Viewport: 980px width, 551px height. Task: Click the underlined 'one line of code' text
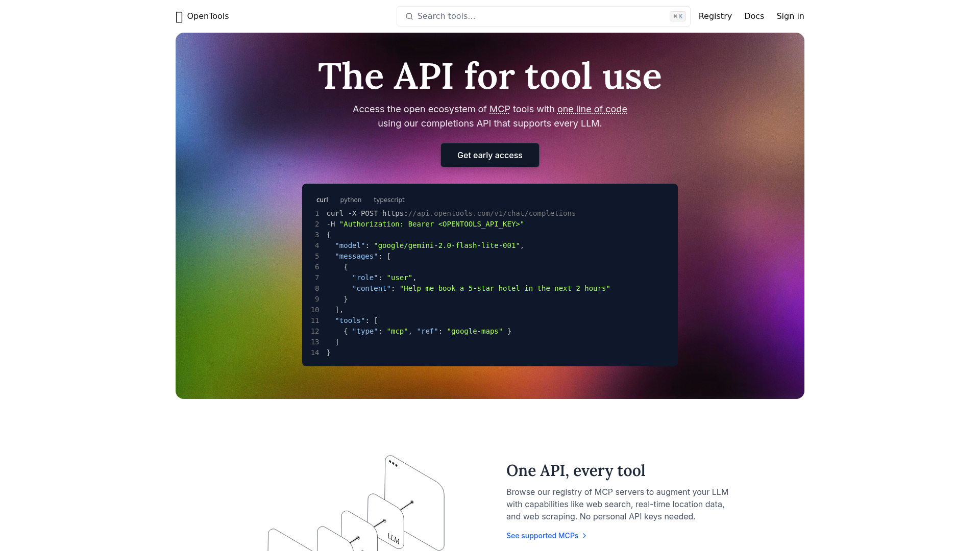pyautogui.click(x=592, y=109)
